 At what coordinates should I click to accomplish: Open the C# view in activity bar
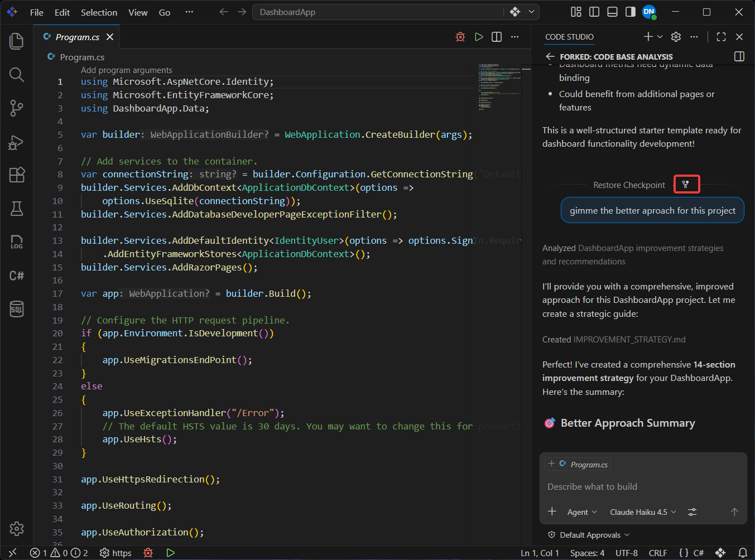(17, 276)
